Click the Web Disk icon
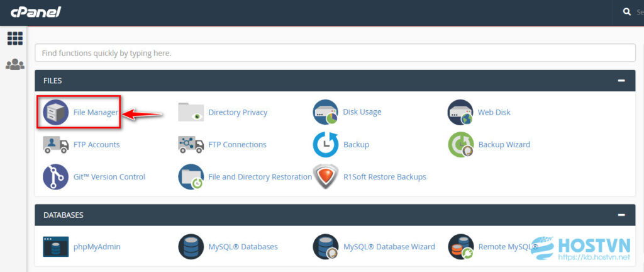 point(460,113)
